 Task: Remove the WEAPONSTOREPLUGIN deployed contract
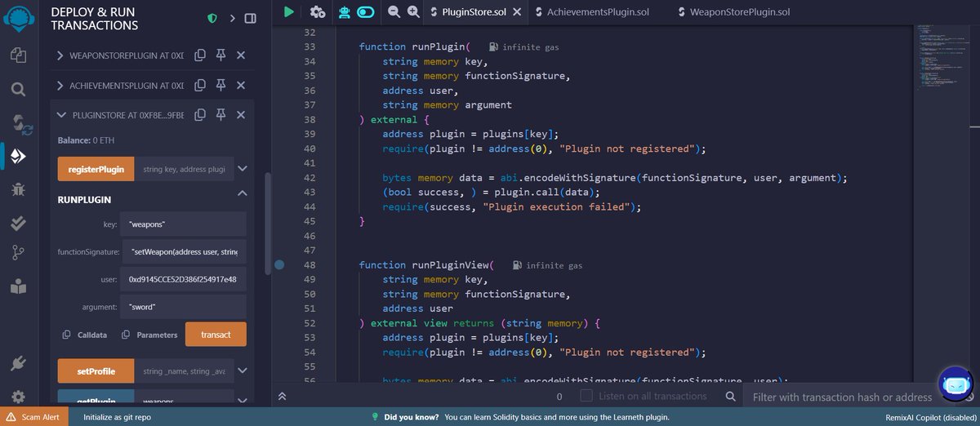[241, 55]
